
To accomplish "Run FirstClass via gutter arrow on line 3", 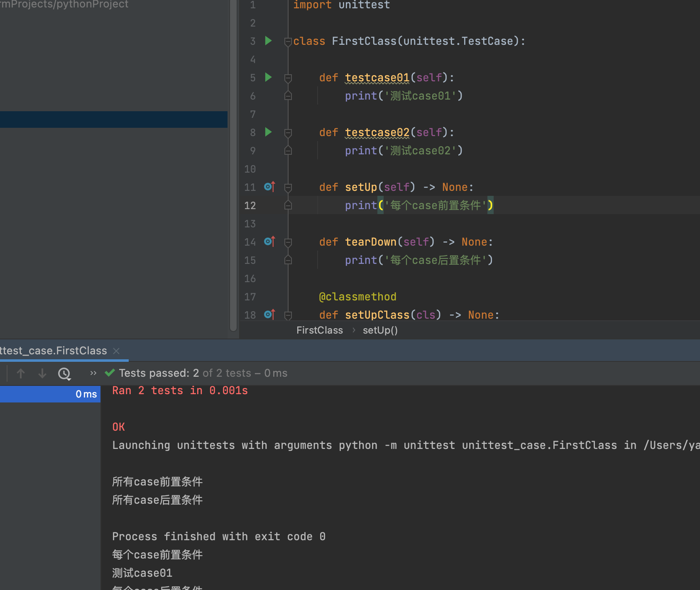I will pos(268,41).
